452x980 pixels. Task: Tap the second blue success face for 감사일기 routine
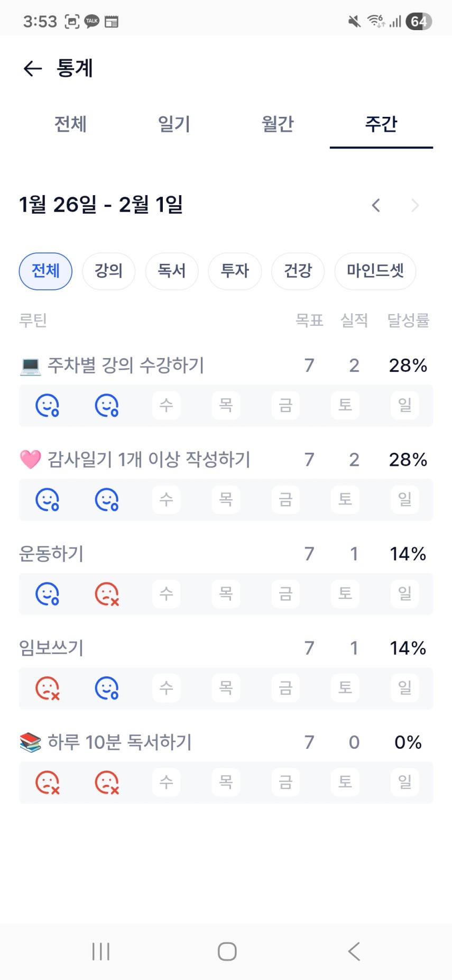(x=107, y=500)
